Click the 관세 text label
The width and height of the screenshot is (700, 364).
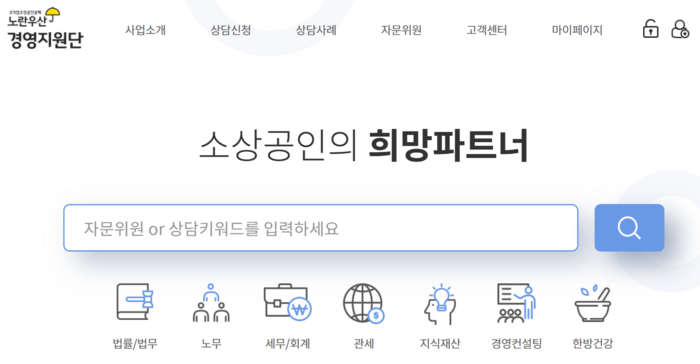(364, 343)
